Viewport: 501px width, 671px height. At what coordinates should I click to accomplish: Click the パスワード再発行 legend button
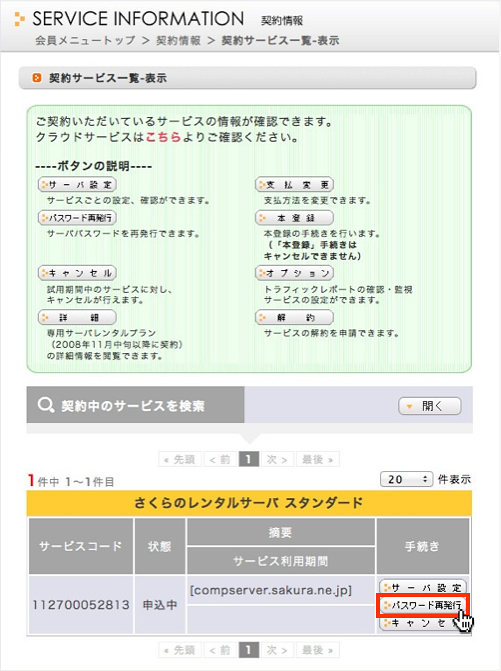tap(77, 218)
